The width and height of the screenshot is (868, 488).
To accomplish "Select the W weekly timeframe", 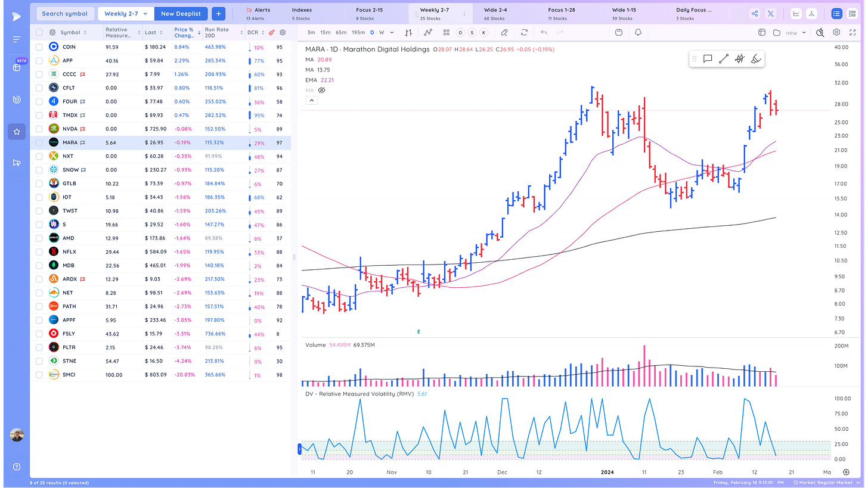I will pos(382,33).
